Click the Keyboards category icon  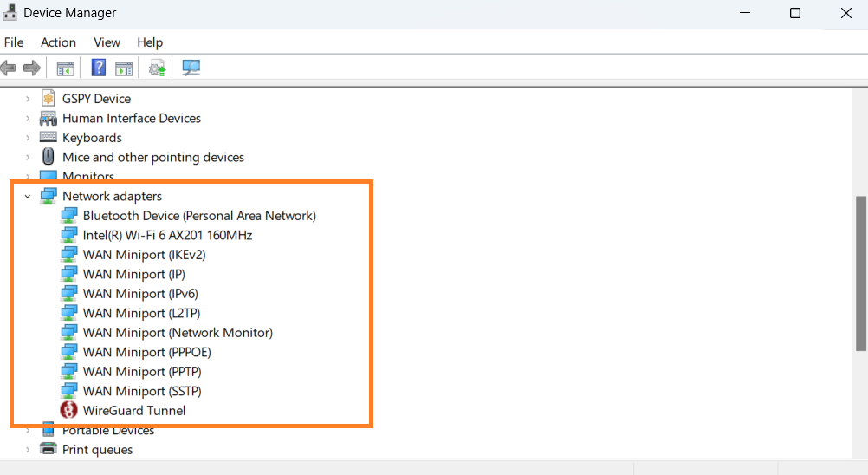[49, 138]
